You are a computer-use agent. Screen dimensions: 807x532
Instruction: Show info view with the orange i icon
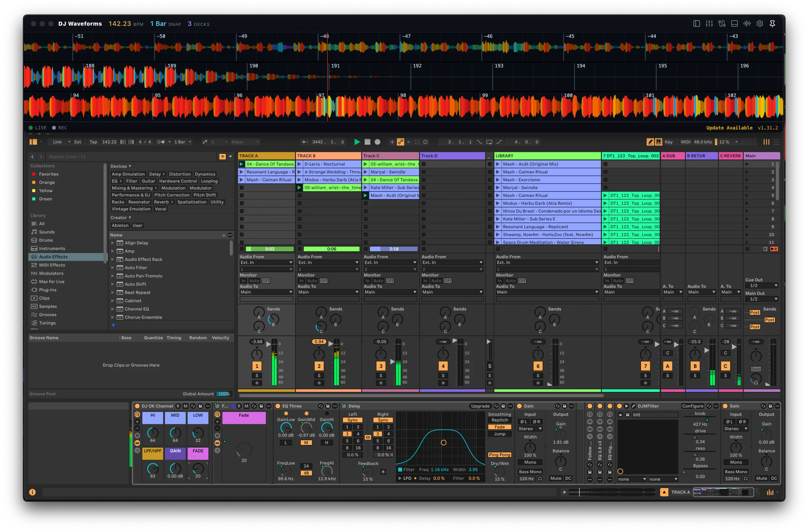[32, 492]
